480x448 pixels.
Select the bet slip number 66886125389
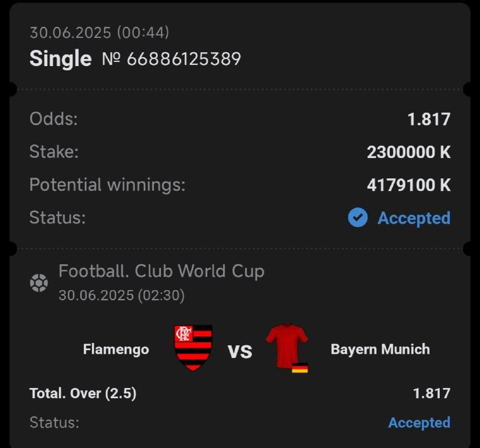tap(184, 59)
